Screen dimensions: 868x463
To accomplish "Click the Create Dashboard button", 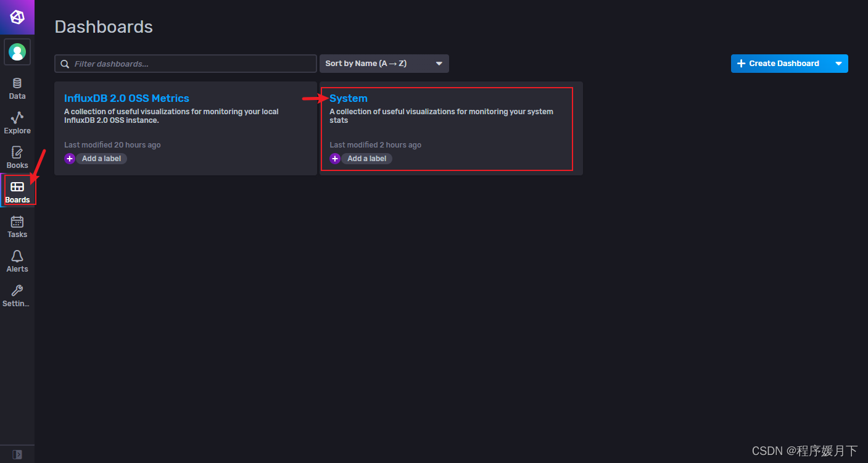I will tap(780, 64).
